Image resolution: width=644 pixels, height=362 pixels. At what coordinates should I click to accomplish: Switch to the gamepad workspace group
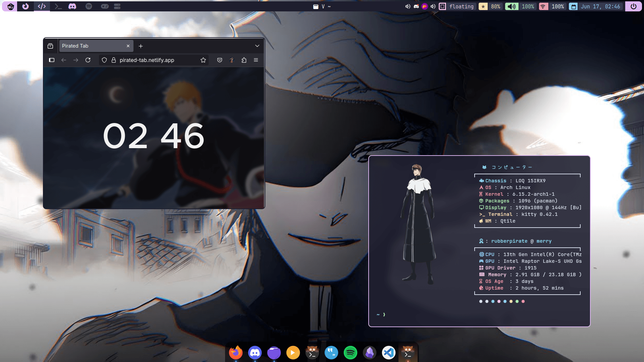click(x=105, y=6)
